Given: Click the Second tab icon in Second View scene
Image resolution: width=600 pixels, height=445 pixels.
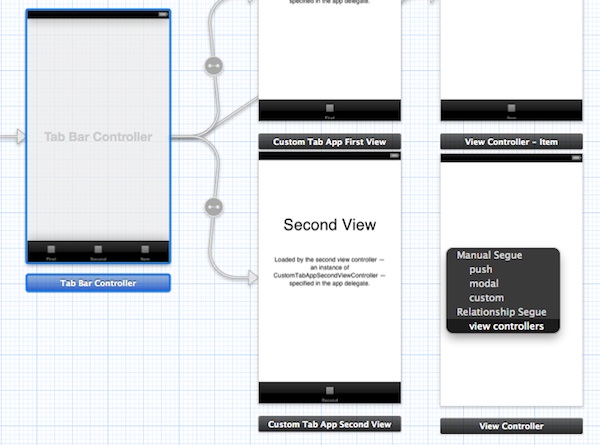Looking at the screenshot, I should tap(329, 391).
